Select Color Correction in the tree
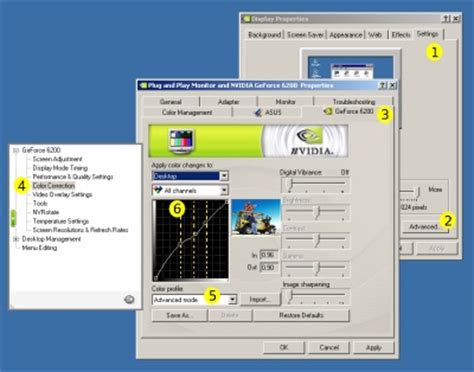This screenshot has height=372, width=474. pos(54,186)
